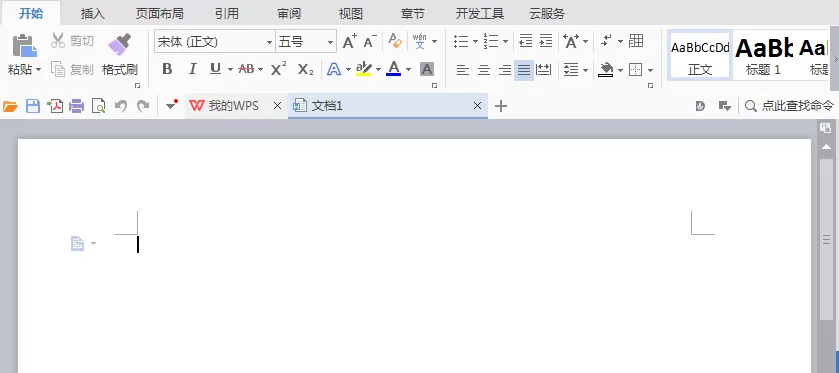Redo the last action
Viewport: 839px width, 373px height.
(x=143, y=106)
